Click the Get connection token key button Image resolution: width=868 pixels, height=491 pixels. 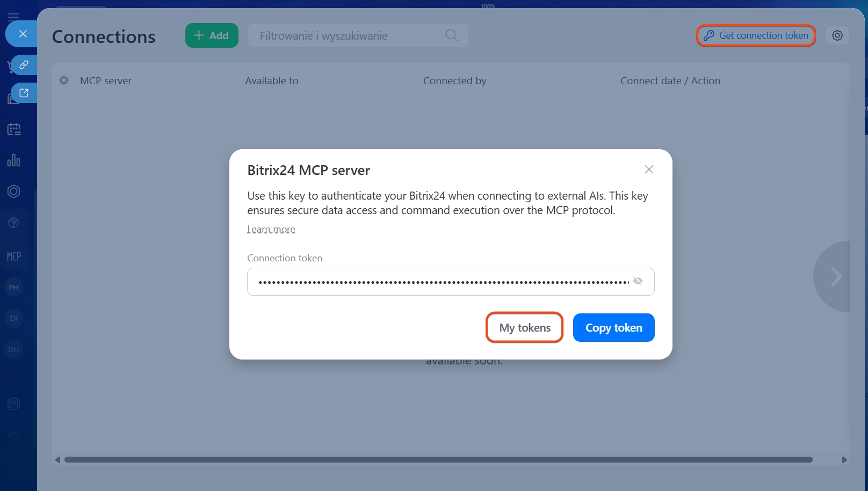[756, 35]
